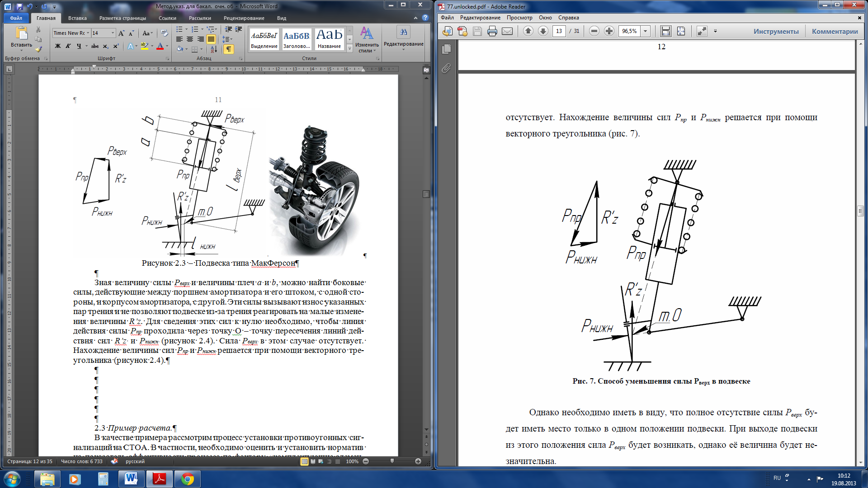Open Attachments paperclip panel in Adobe Reader
The image size is (868, 488).
click(446, 68)
